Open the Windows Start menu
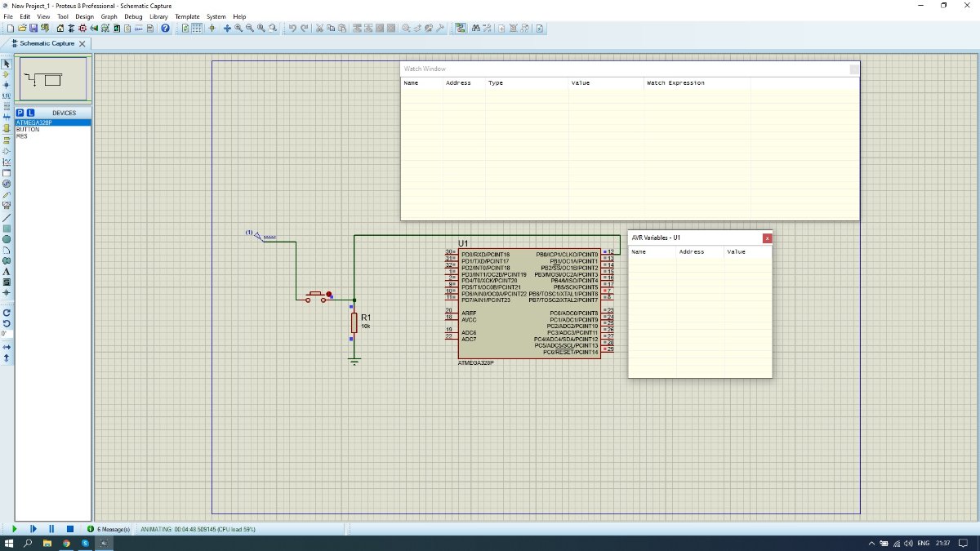The image size is (980, 551). point(11,543)
